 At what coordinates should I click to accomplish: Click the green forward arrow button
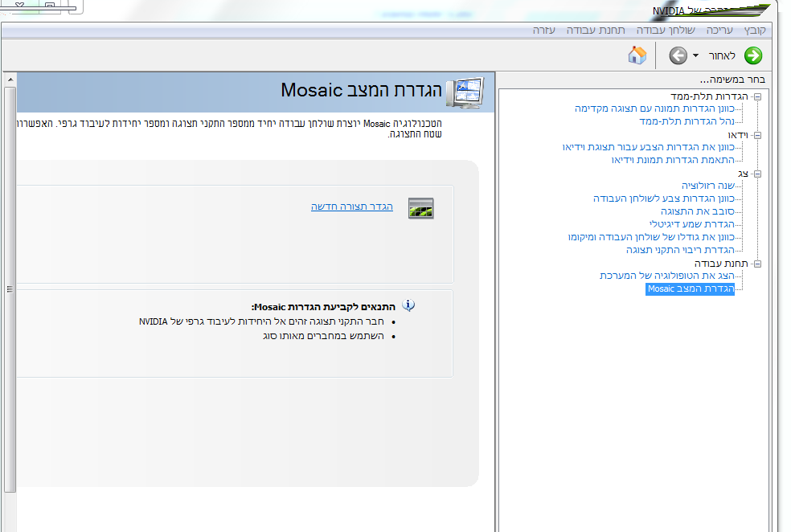pos(753,55)
